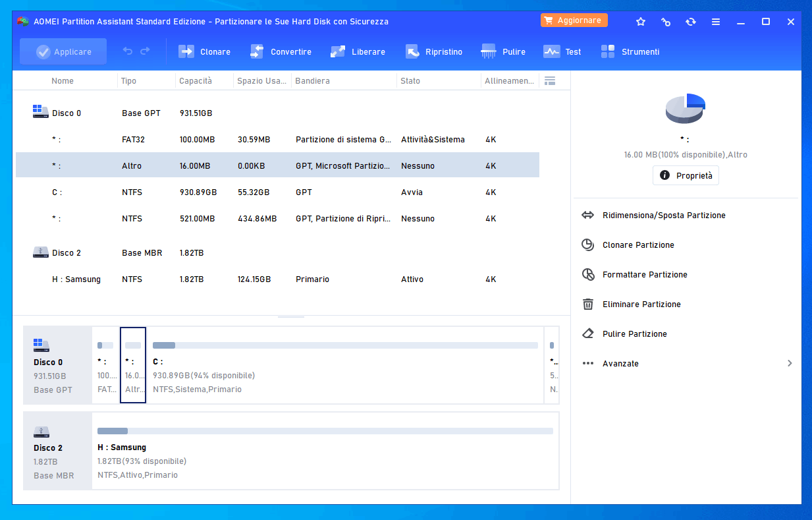812x520 pixels.
Task: Choose Pulire Partizione action
Action: coord(635,333)
